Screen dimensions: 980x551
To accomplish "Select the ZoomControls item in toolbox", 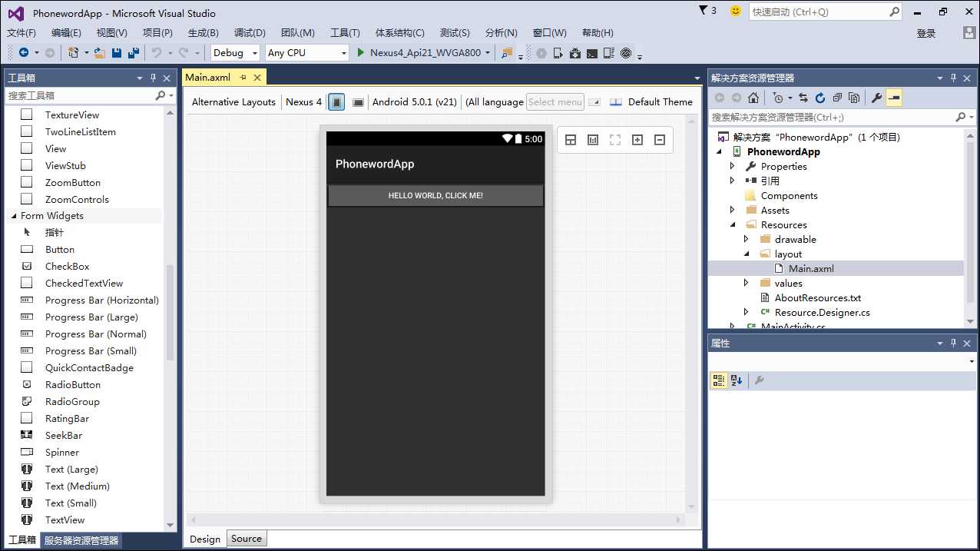I will (77, 200).
